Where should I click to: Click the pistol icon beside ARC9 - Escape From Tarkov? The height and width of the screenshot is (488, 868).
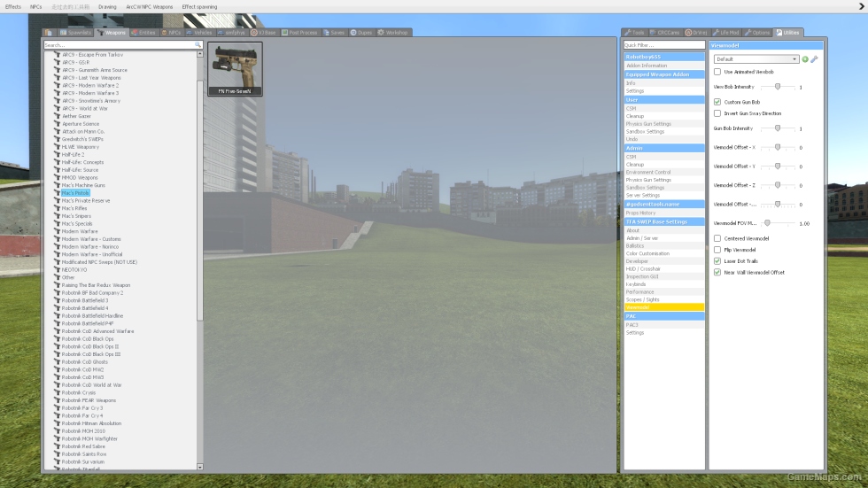coord(57,55)
